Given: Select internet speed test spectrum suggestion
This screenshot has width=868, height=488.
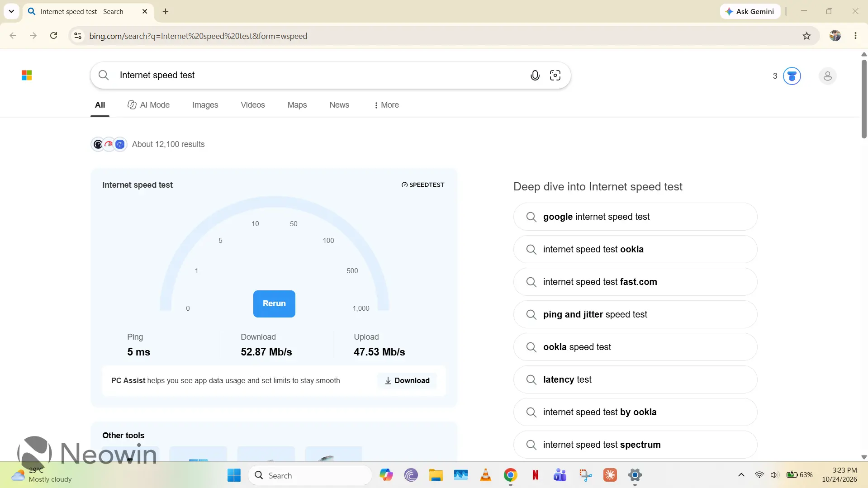Looking at the screenshot, I should (635, 445).
